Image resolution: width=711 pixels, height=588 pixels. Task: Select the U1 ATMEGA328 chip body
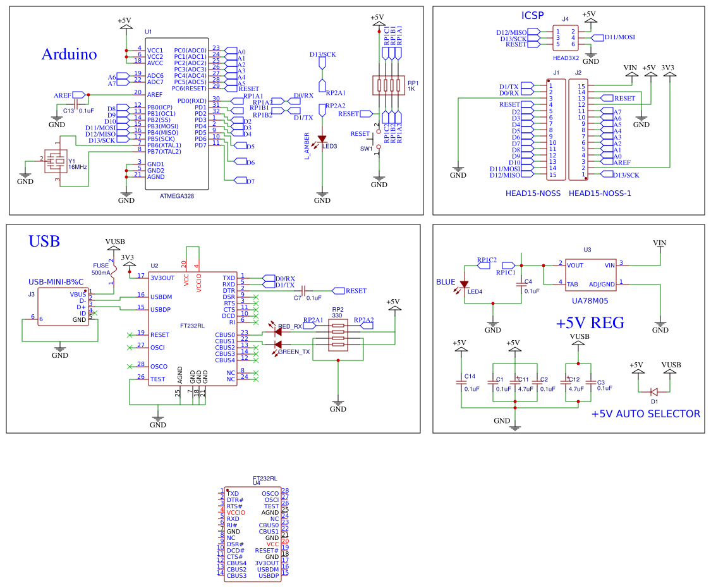[x=177, y=114]
